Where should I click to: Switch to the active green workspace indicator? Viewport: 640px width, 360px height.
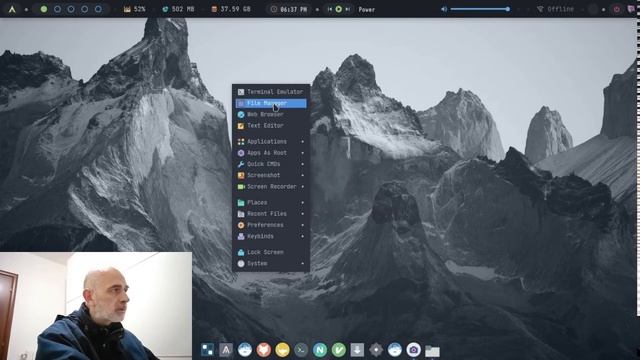coord(44,9)
